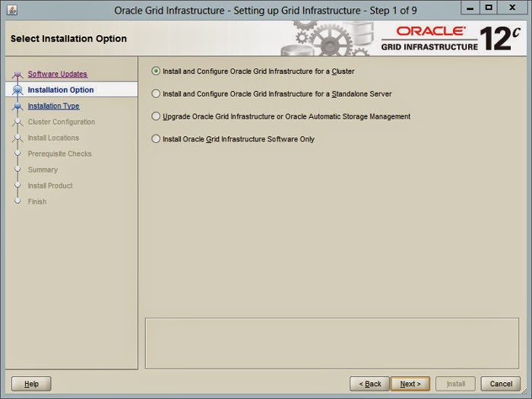Screen dimensions: 532x399
Task: Click inside the empty message area box
Action: coord(332,344)
